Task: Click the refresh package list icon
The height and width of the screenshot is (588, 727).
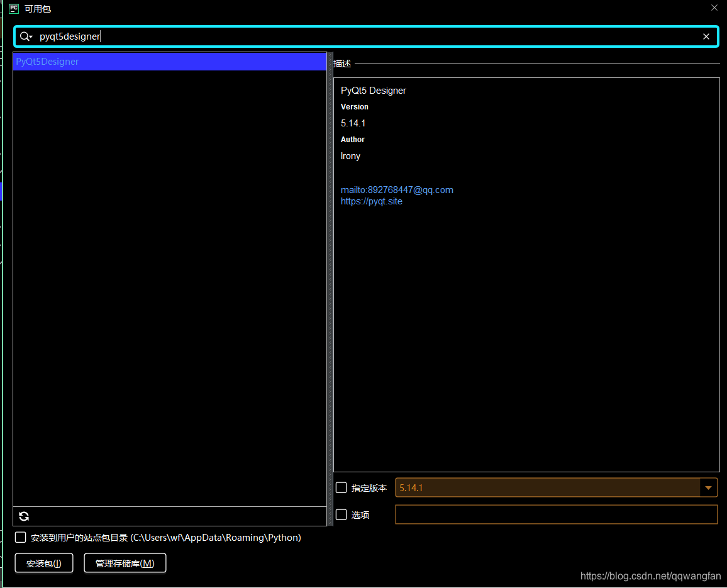Action: (x=23, y=516)
